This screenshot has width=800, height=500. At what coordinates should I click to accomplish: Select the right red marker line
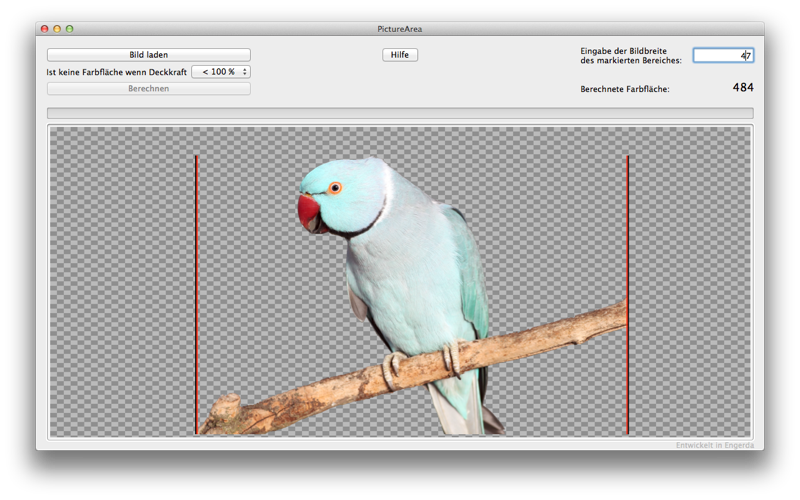tap(628, 295)
